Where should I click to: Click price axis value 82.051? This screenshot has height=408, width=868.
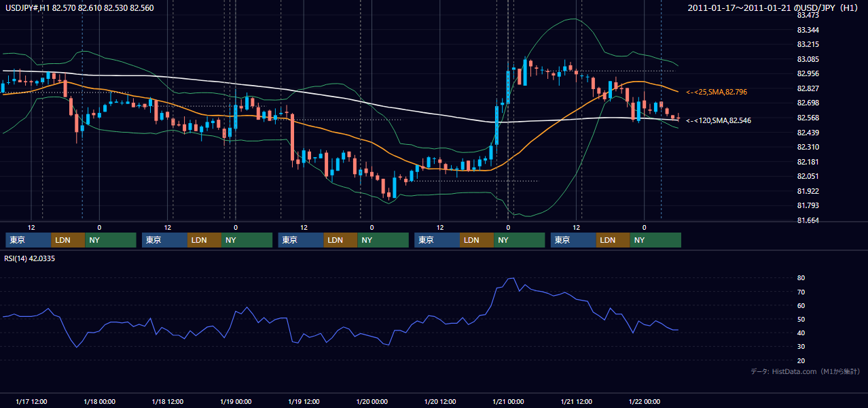tap(808, 176)
